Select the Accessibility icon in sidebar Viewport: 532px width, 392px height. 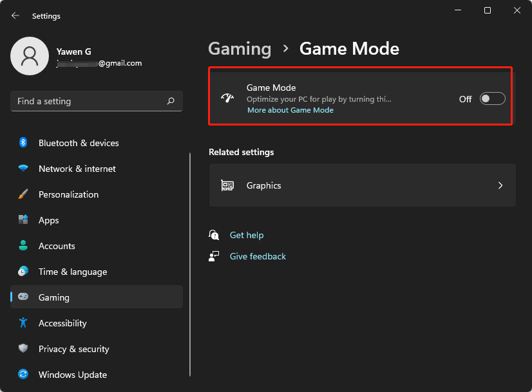tap(24, 323)
